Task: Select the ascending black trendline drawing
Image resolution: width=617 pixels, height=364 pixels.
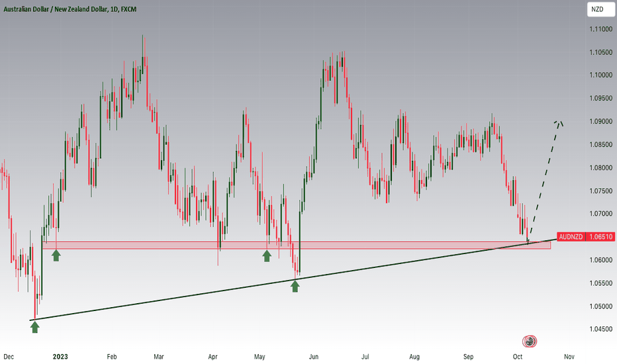Action: point(293,280)
